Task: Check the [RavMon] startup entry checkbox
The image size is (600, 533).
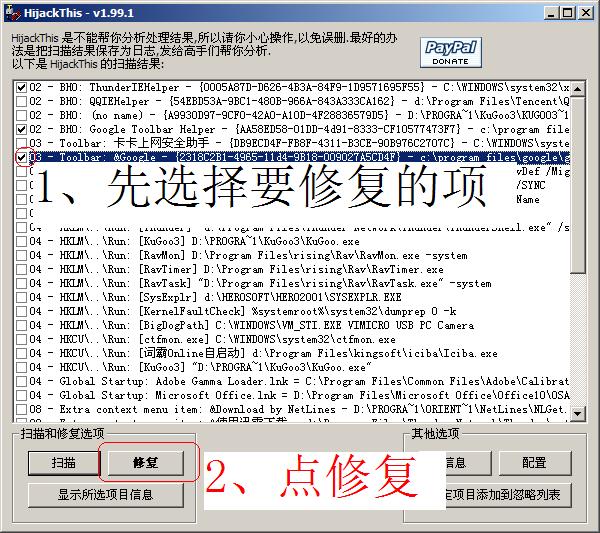Action: [21, 255]
